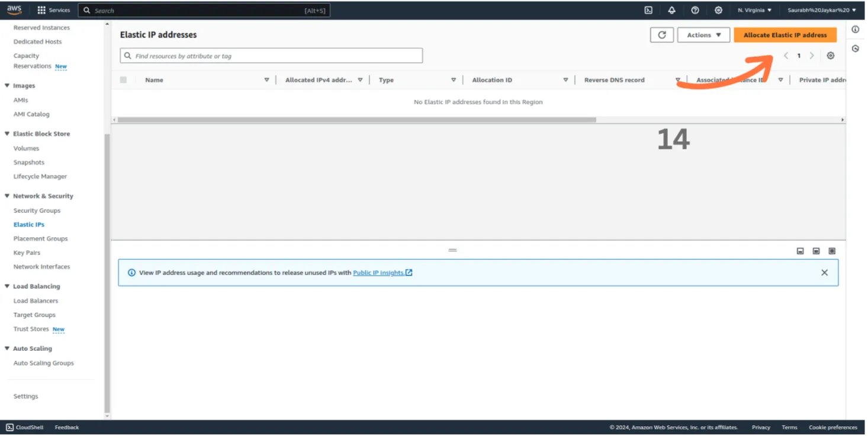Open Lifecycle Manager in the sidebar
Viewport: 868px width, 438px height.
pos(40,177)
